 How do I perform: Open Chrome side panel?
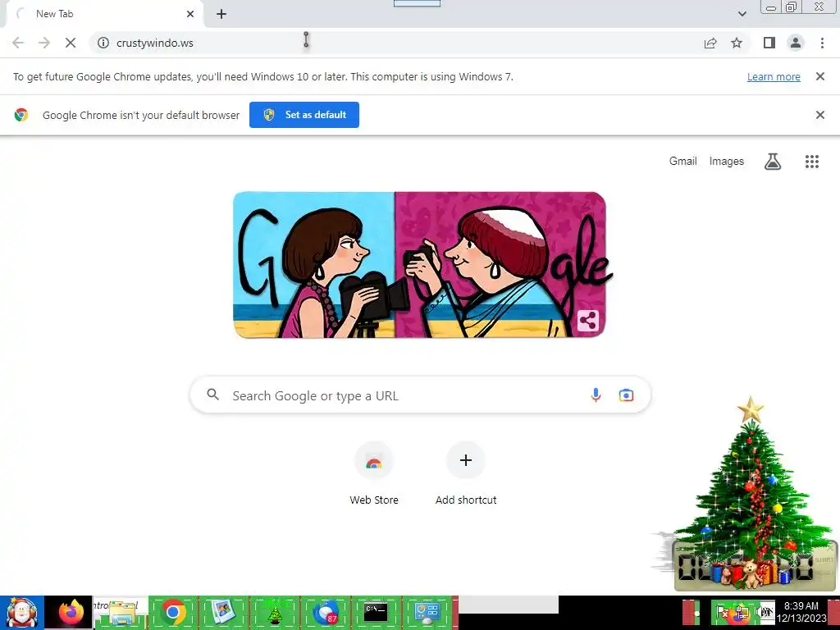point(769,43)
